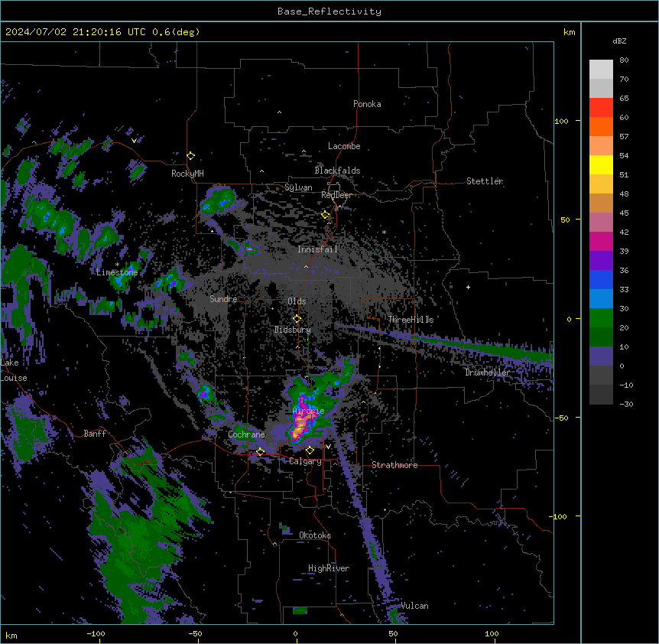Click the Limestone label

pyautogui.click(x=117, y=272)
